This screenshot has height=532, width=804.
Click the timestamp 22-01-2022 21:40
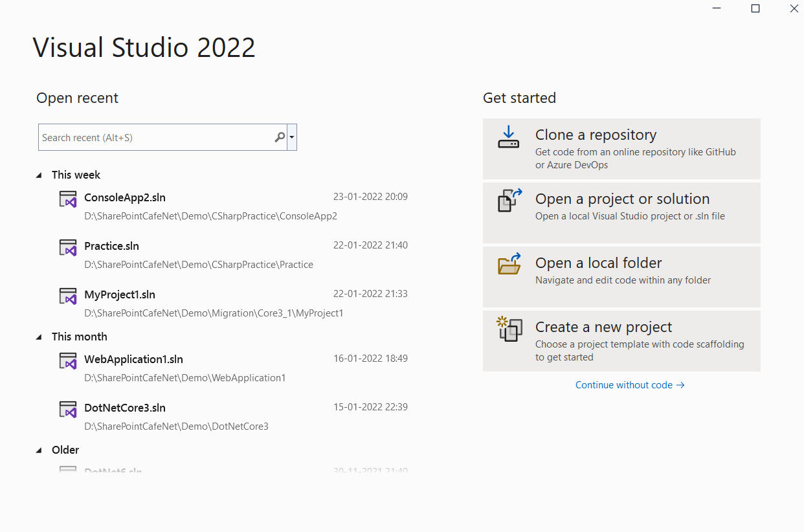point(370,245)
